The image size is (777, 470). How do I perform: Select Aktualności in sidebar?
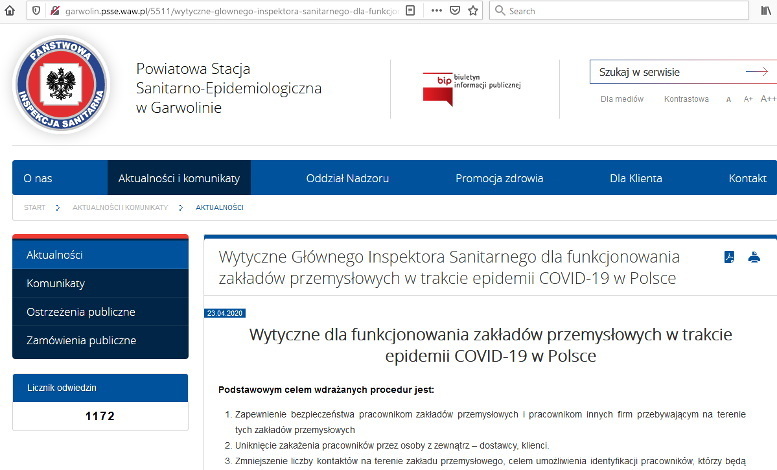(x=100, y=255)
